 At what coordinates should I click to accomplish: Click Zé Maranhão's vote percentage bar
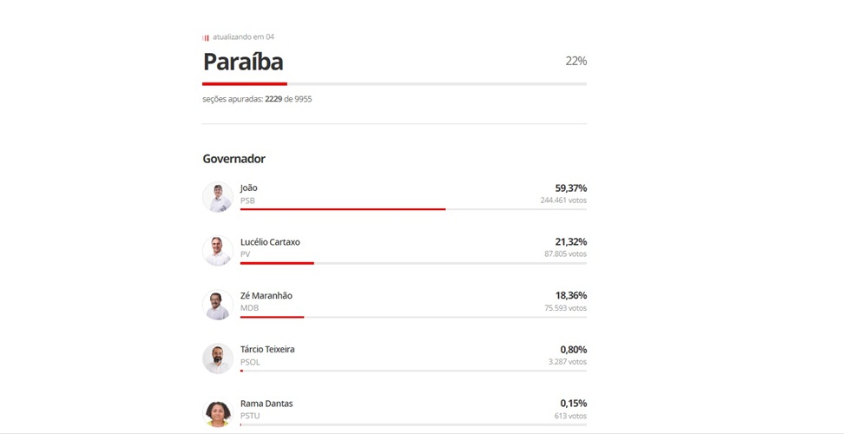[x=272, y=317]
